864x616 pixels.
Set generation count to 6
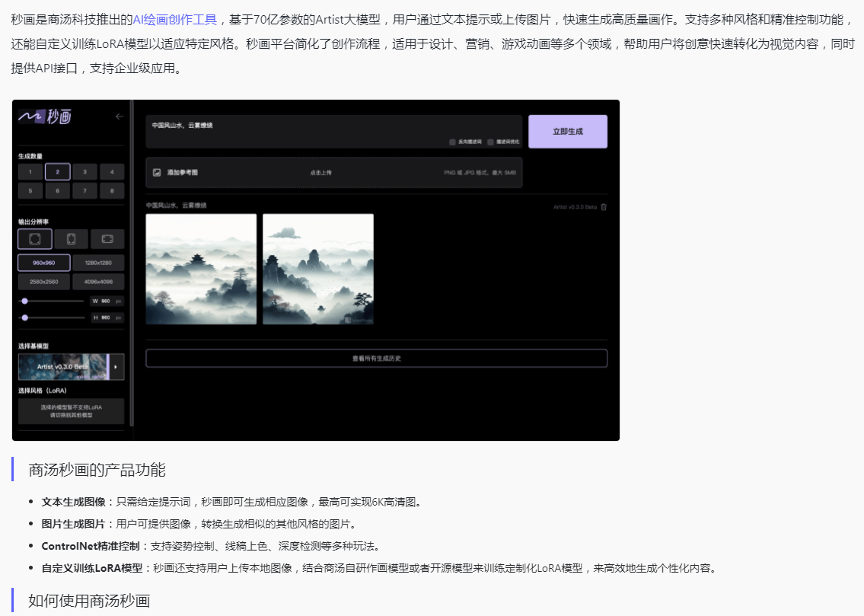57,190
